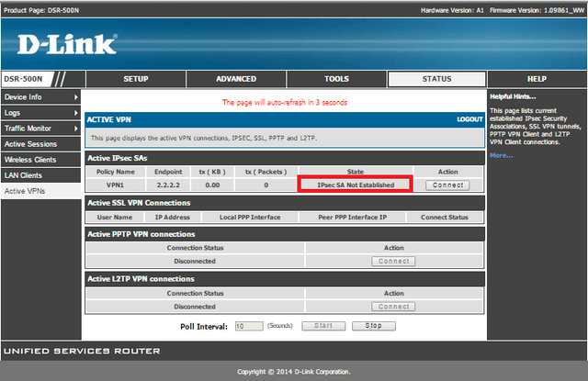Open Wireless Clients page
Image resolution: width=588 pixels, height=381 pixels.
point(40,160)
